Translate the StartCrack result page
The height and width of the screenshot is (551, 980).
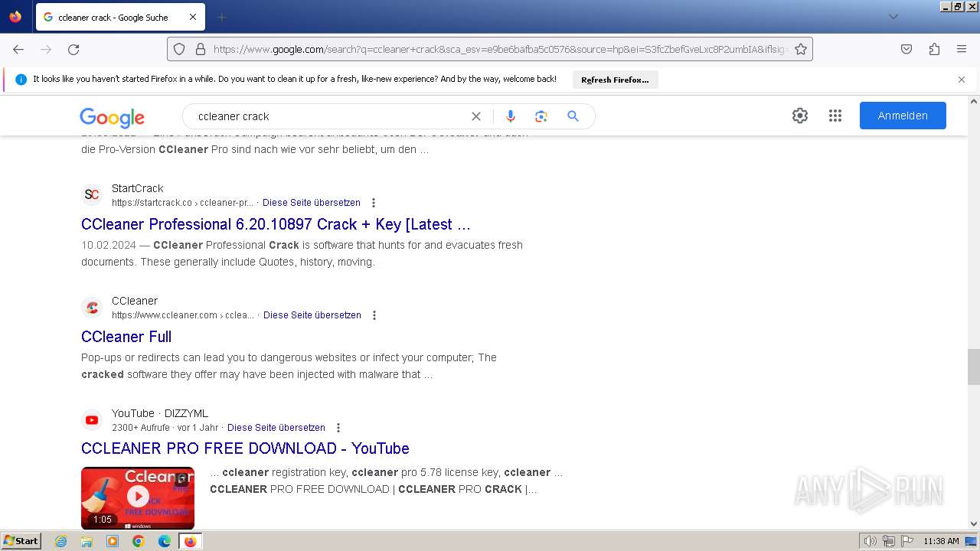pos(312,203)
